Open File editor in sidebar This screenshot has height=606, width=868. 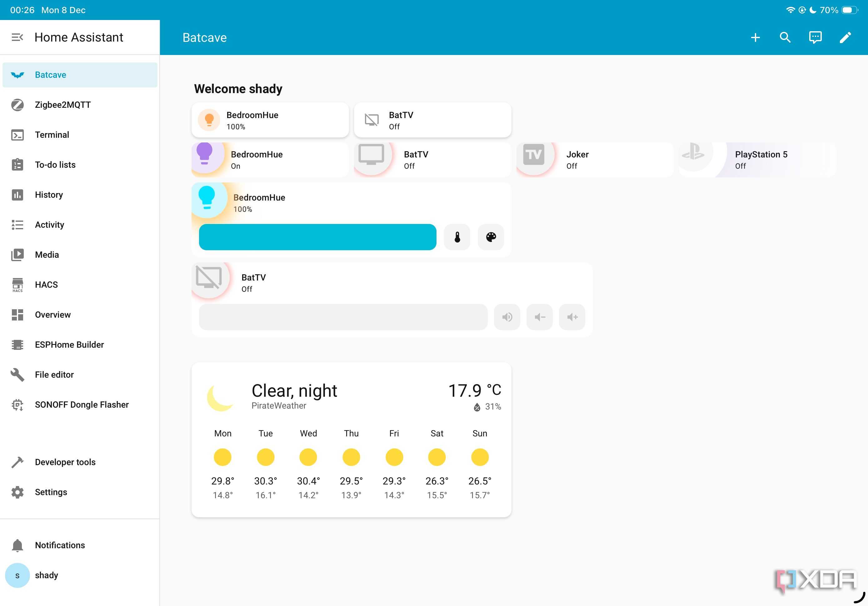click(x=80, y=375)
